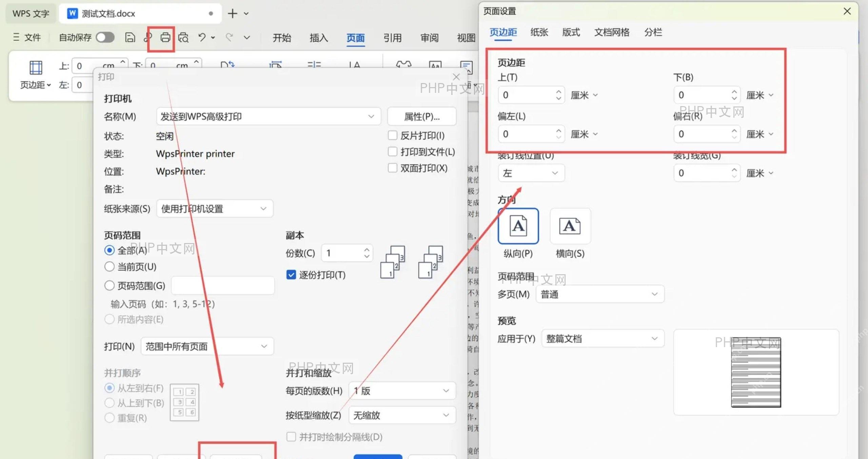Click the collated copies illustration icon
Image resolution: width=868 pixels, height=459 pixels.
(393, 262)
